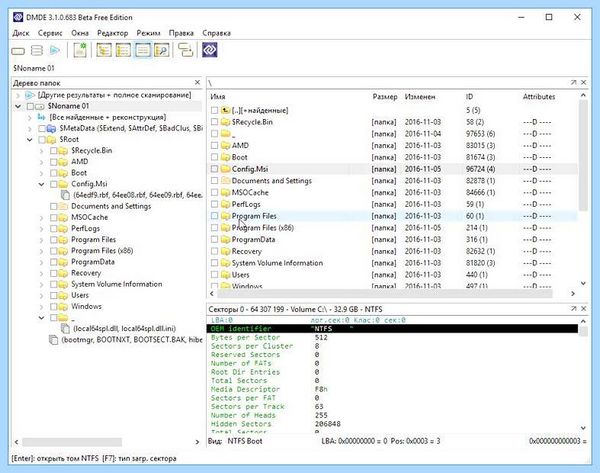Open the Диск menu

tap(21, 33)
